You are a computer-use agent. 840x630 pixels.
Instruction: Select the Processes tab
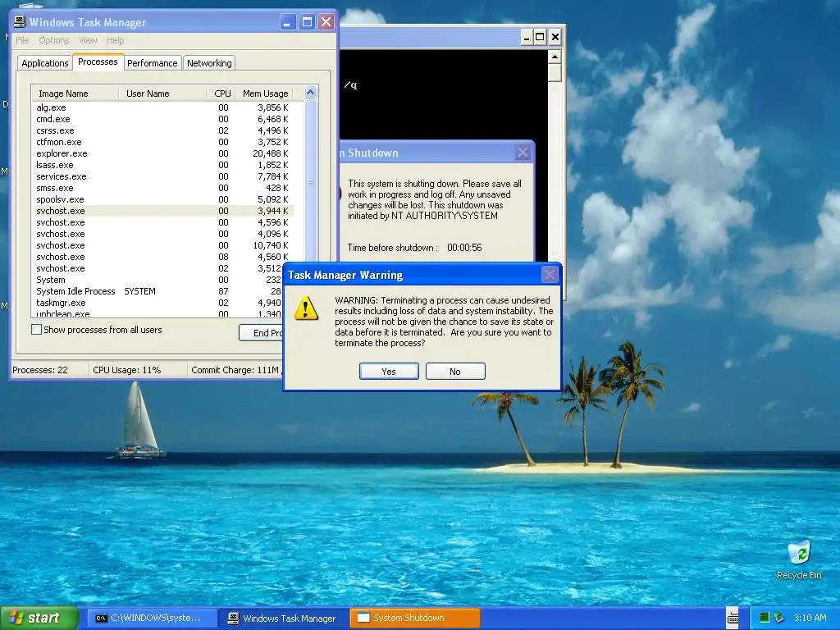98,62
